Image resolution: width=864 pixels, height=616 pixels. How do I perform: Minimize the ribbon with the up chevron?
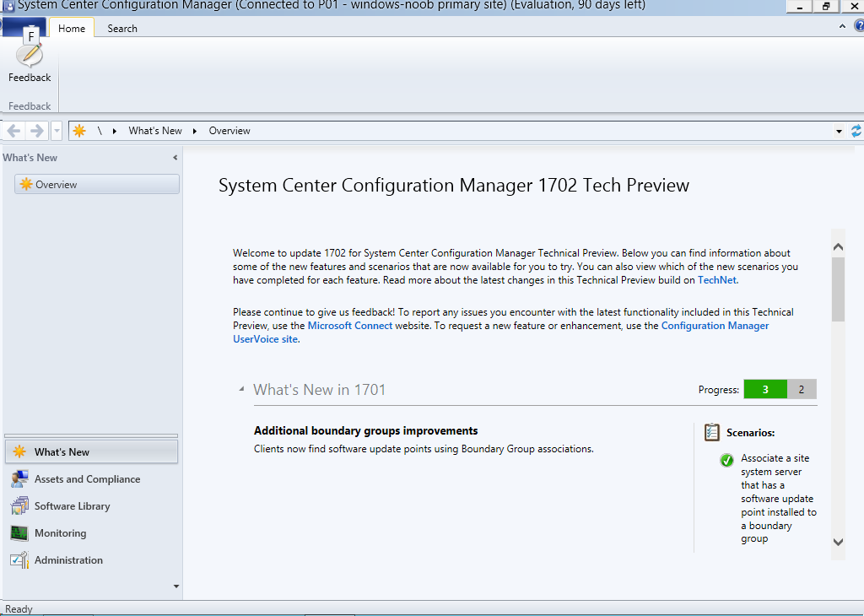(x=842, y=26)
